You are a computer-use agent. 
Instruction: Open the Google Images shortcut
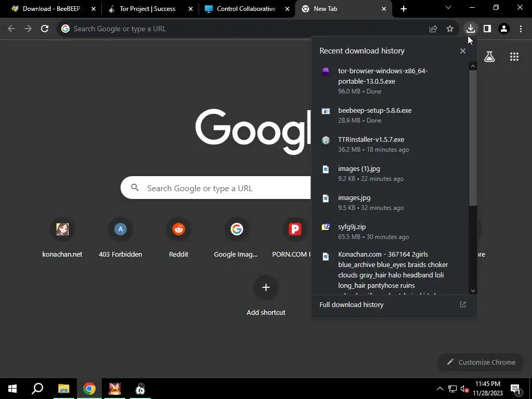coord(236,237)
